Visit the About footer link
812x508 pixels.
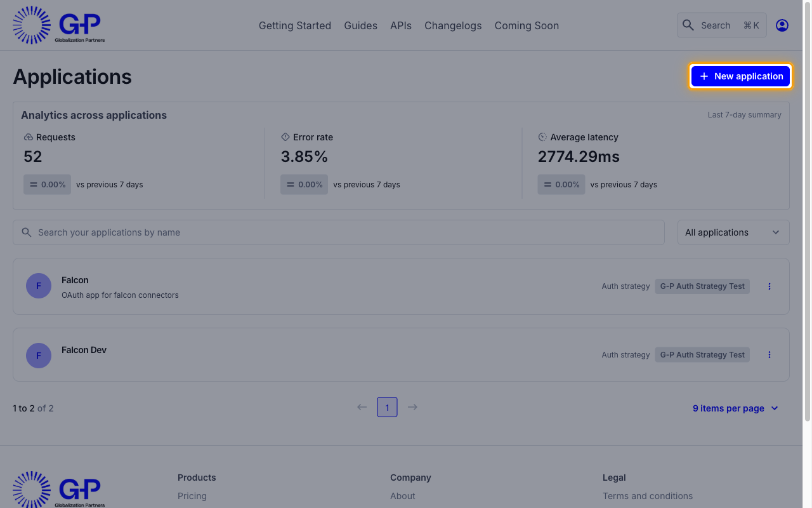coord(403,496)
